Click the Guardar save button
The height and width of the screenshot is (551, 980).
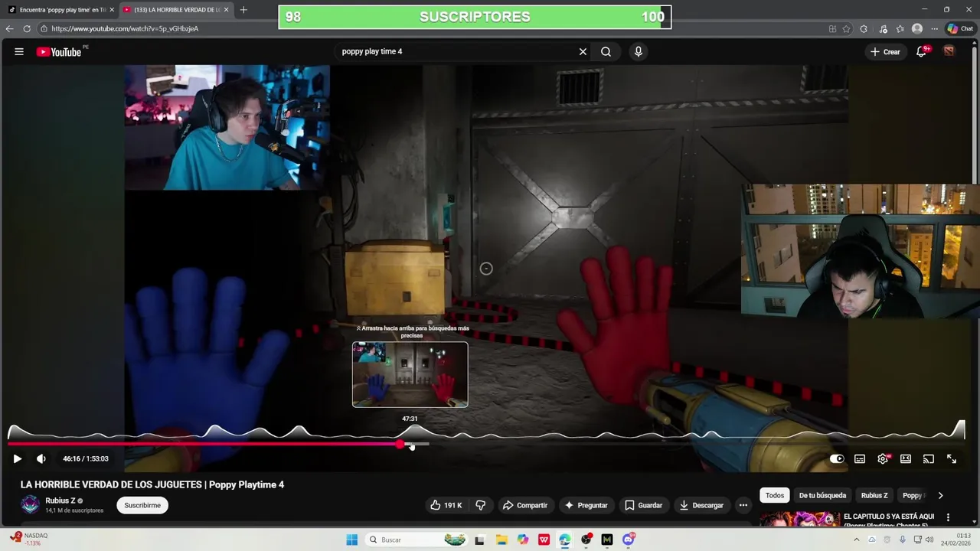(643, 505)
